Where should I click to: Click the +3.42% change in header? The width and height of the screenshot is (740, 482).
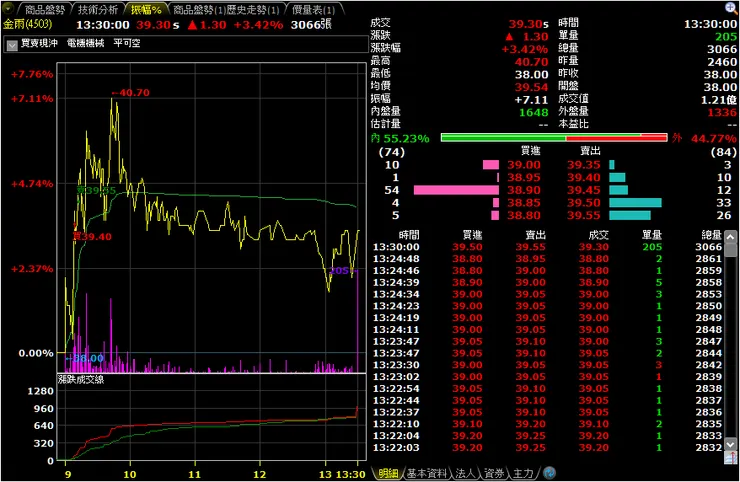259,25
